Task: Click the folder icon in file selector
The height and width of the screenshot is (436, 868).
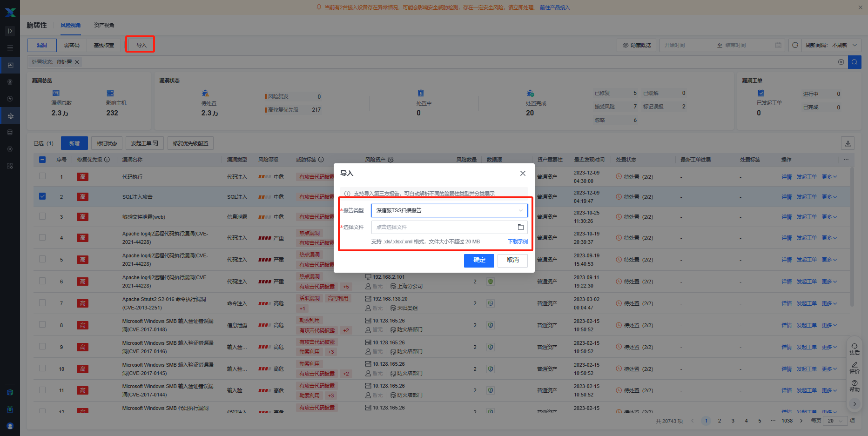Action: pos(521,227)
